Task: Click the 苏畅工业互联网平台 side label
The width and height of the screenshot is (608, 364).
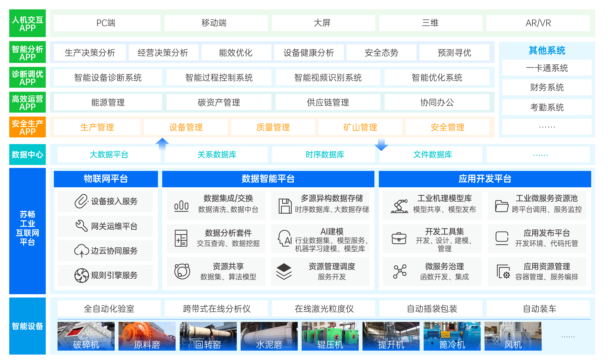Action: point(27,231)
